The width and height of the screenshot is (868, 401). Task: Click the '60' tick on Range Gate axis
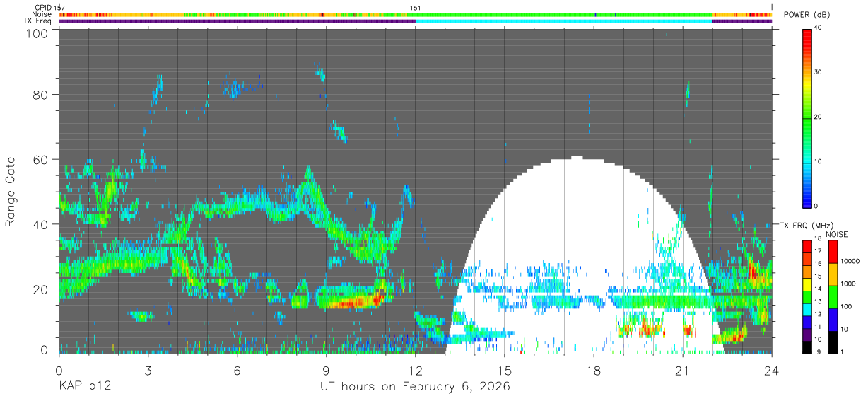click(40, 160)
